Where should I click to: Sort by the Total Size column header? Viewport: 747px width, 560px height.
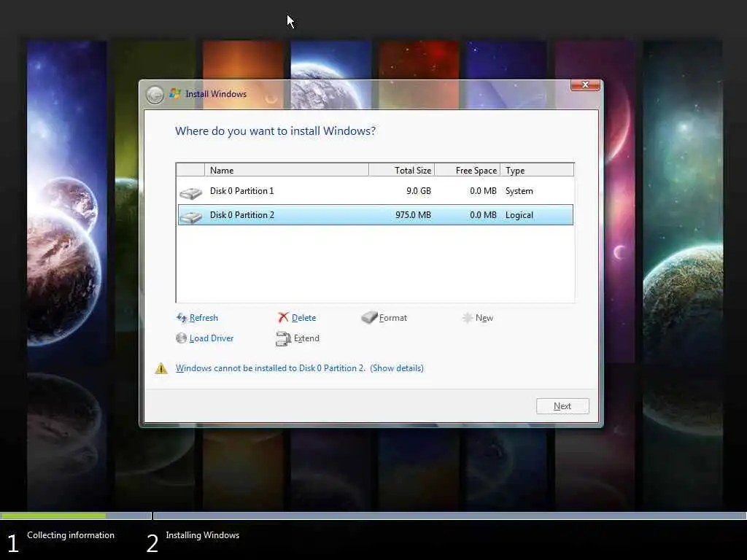(402, 170)
